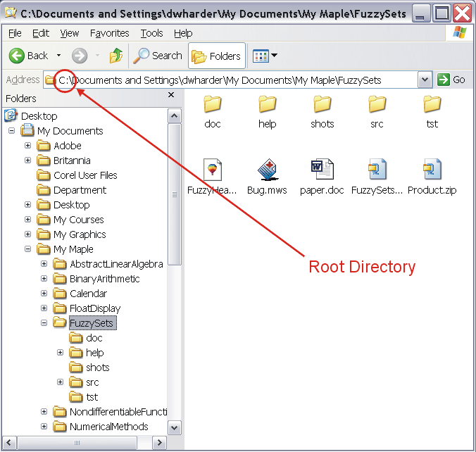
Task: Open the FuzzyHea... help file icon
Action: 212,171
